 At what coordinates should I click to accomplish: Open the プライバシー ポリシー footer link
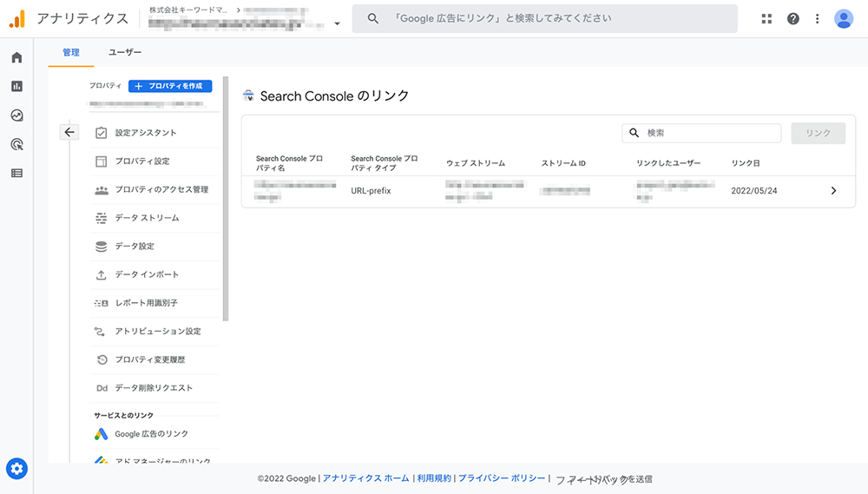pos(502,478)
